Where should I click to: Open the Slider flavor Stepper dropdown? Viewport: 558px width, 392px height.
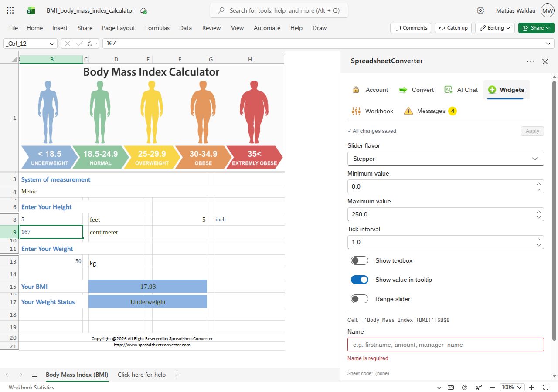(x=446, y=159)
